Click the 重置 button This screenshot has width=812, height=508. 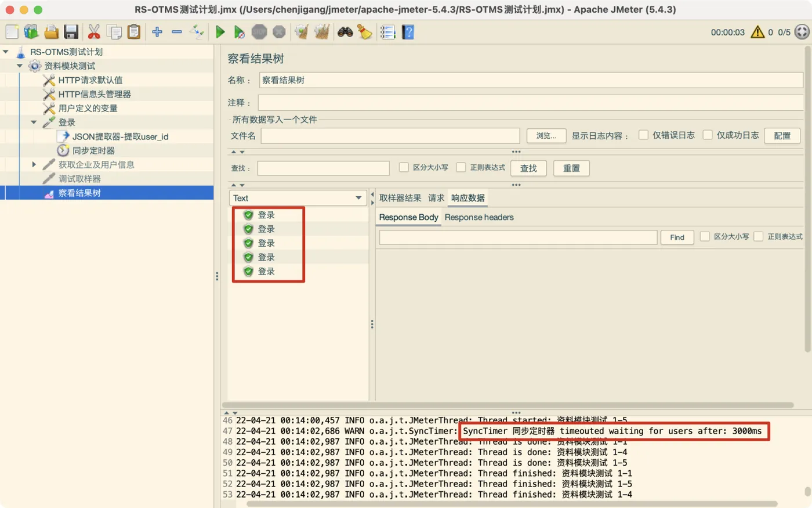pos(571,168)
